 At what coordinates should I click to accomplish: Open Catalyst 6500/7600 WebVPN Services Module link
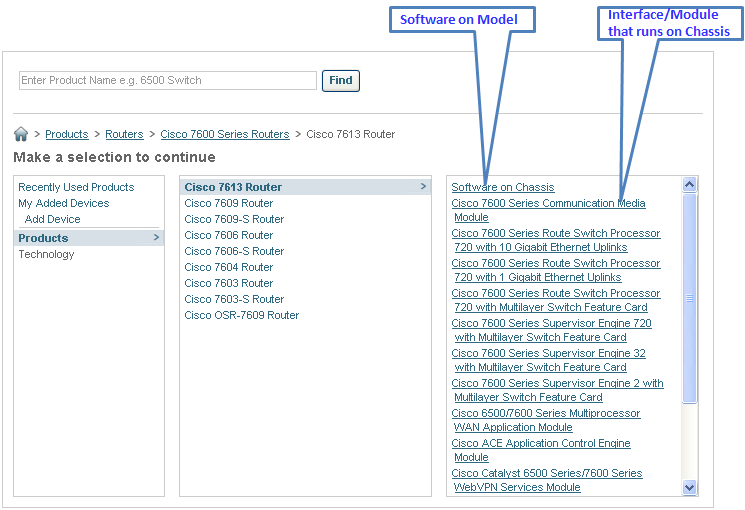(547, 480)
